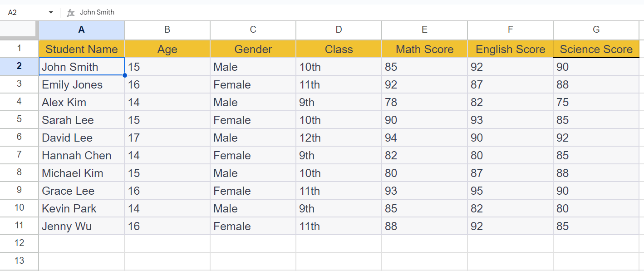The image size is (644, 271).
Task: Click the Student Name header cell
Action: pos(81,49)
